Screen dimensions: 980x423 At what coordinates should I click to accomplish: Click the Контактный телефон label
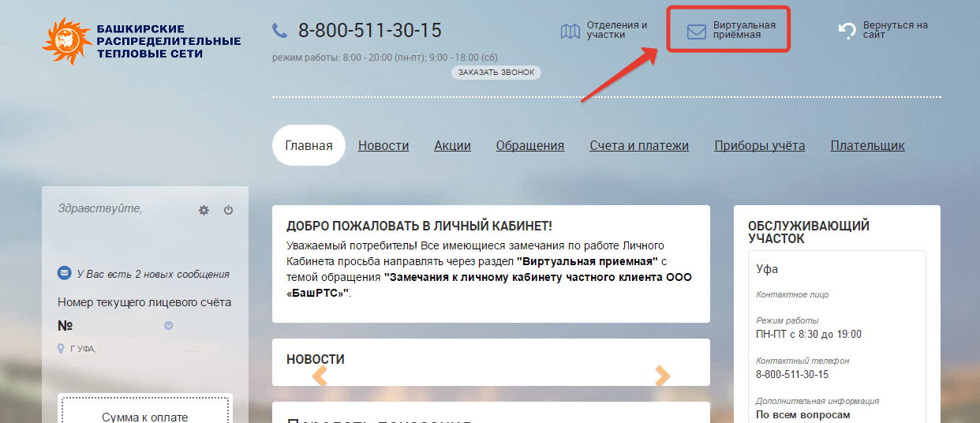[x=802, y=361]
